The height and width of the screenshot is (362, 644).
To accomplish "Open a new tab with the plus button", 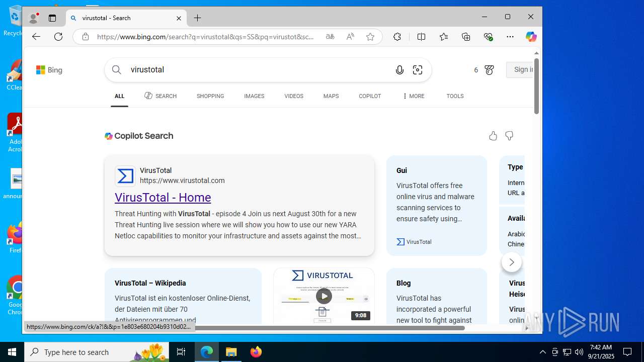I will (198, 18).
